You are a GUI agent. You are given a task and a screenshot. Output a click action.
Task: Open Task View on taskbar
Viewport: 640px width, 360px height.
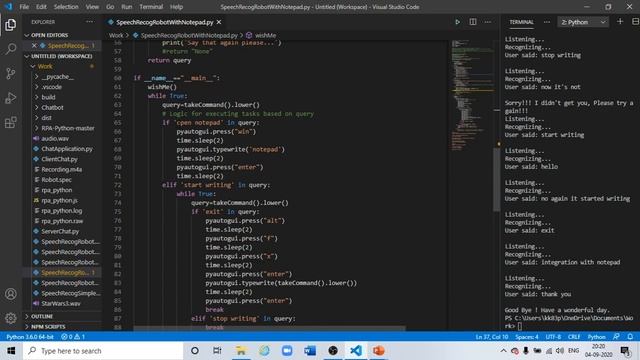click(217, 351)
